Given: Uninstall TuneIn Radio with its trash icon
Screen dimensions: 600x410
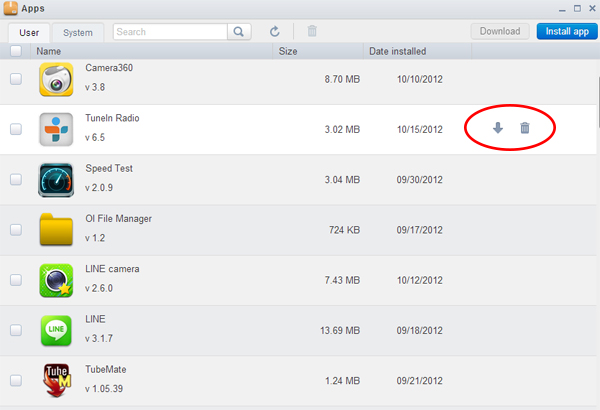Looking at the screenshot, I should pyautogui.click(x=525, y=128).
